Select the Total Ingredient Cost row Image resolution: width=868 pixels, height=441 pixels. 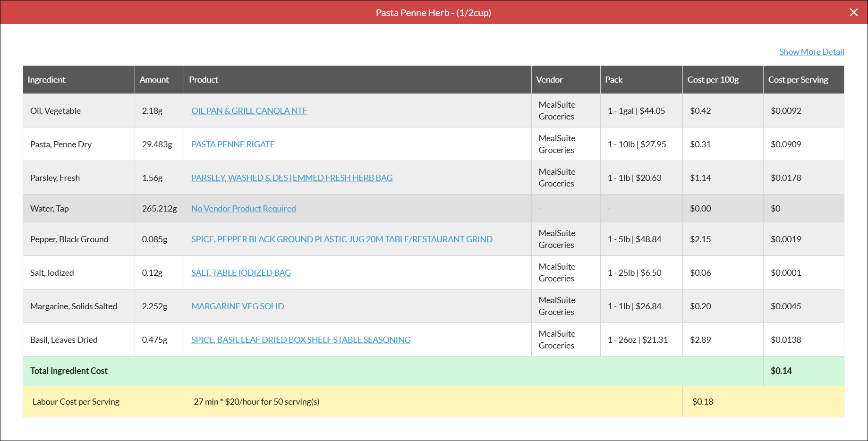coord(434,371)
